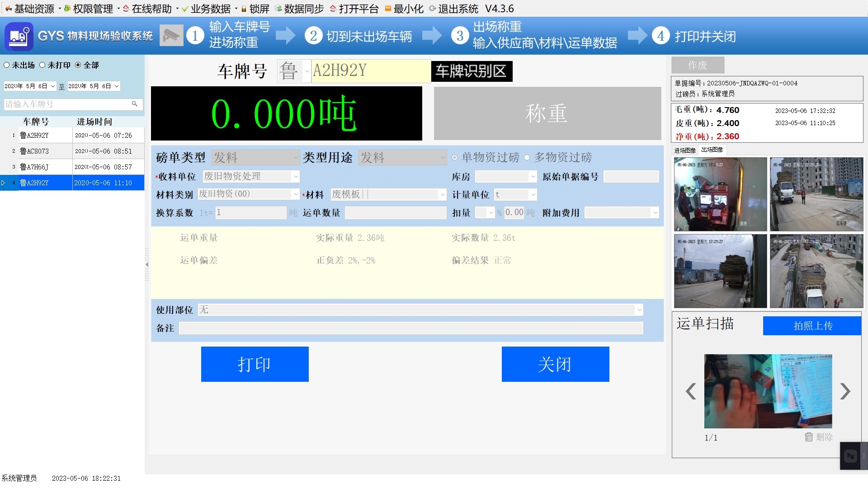Viewport: 868px width, 488px height.
Task: Click the 拍照上传 upload button
Action: click(x=811, y=325)
